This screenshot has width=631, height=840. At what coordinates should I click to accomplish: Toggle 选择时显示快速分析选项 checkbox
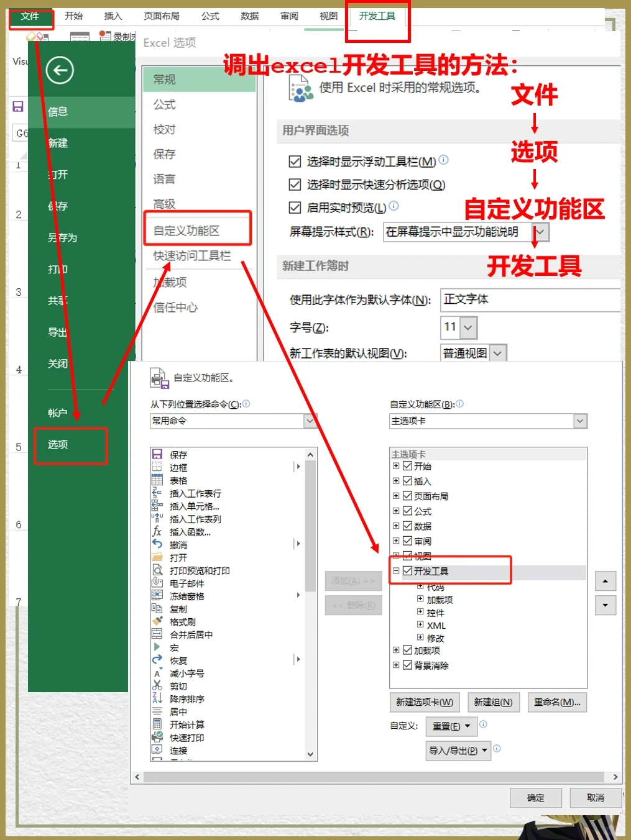point(295,185)
